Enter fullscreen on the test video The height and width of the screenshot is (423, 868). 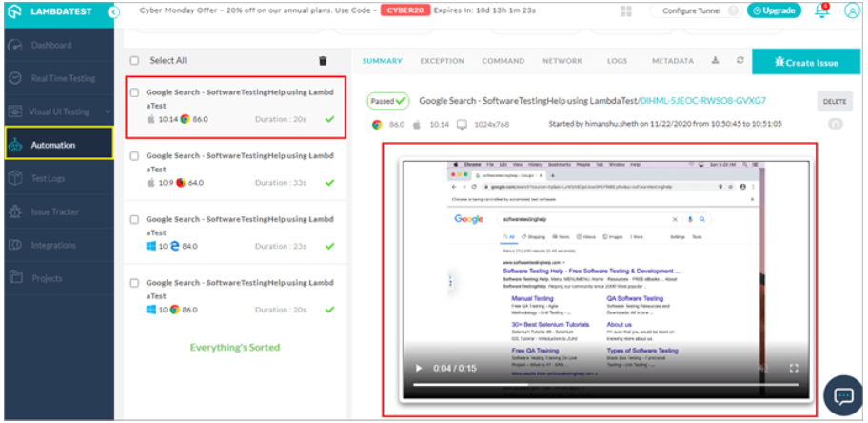(x=795, y=368)
